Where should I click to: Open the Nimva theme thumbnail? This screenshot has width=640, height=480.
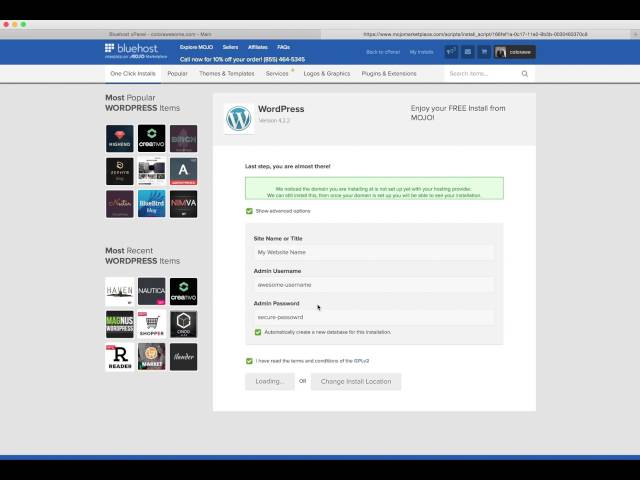tap(184, 204)
